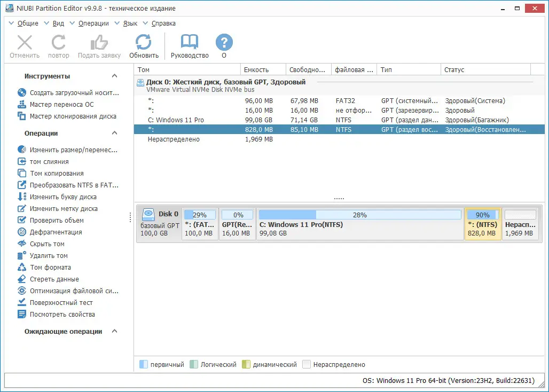Click Создать загрузочный носитель disc icon
549x392 pixels.
22,93
